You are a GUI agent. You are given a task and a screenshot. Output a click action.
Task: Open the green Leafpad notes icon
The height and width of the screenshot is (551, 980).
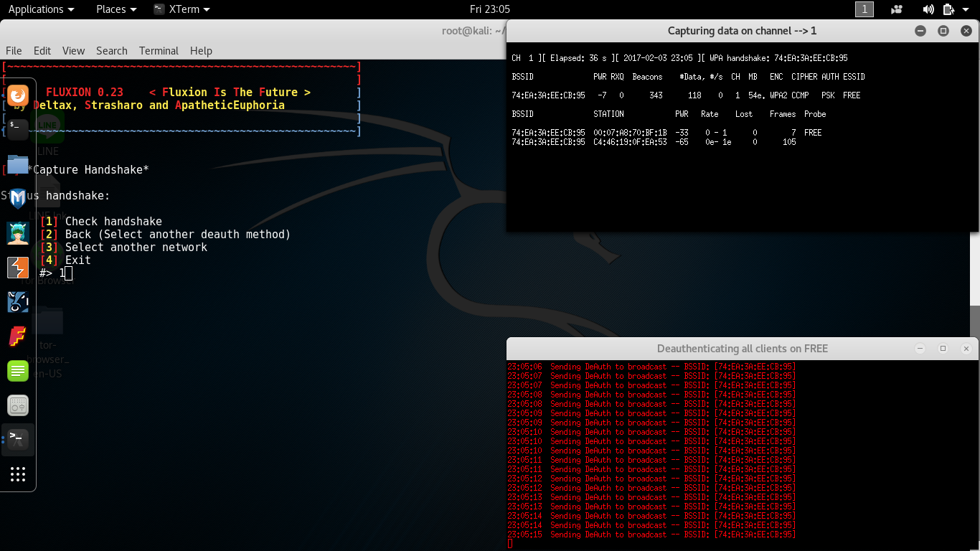click(x=18, y=371)
